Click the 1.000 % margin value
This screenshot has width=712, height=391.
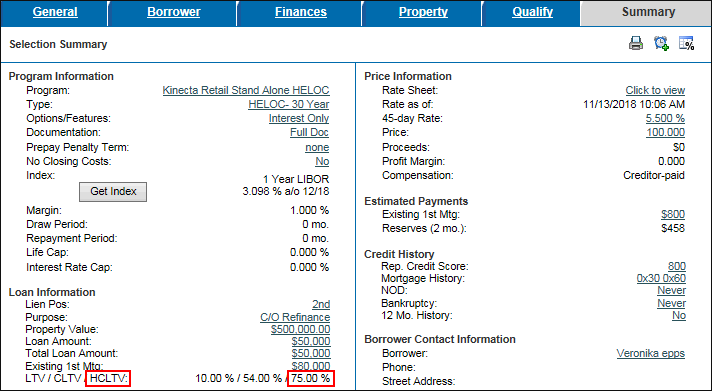coord(309,211)
